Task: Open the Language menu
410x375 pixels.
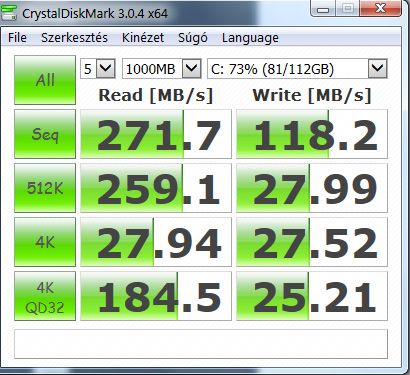Action: pyautogui.click(x=250, y=38)
